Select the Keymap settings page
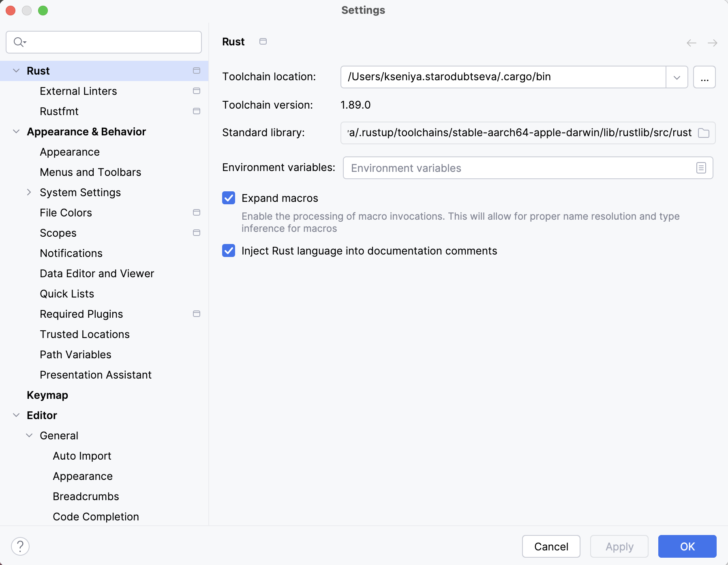This screenshot has width=728, height=565. [x=47, y=395]
